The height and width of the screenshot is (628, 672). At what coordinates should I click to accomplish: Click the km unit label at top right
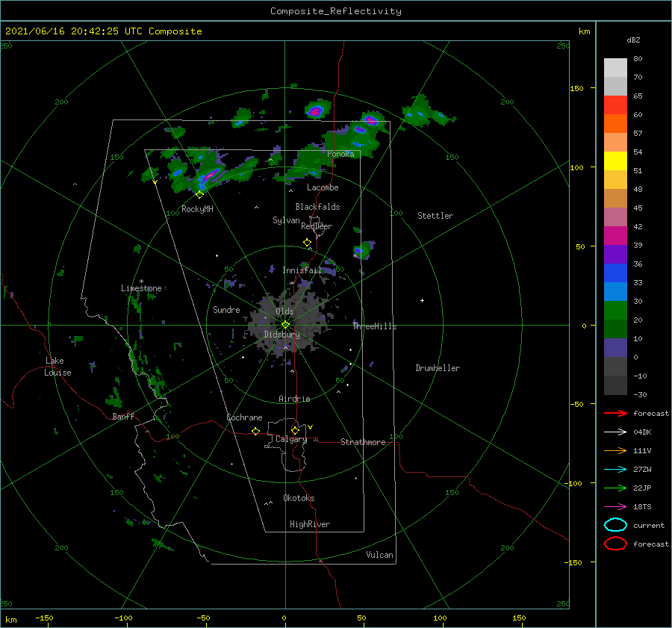pos(585,31)
